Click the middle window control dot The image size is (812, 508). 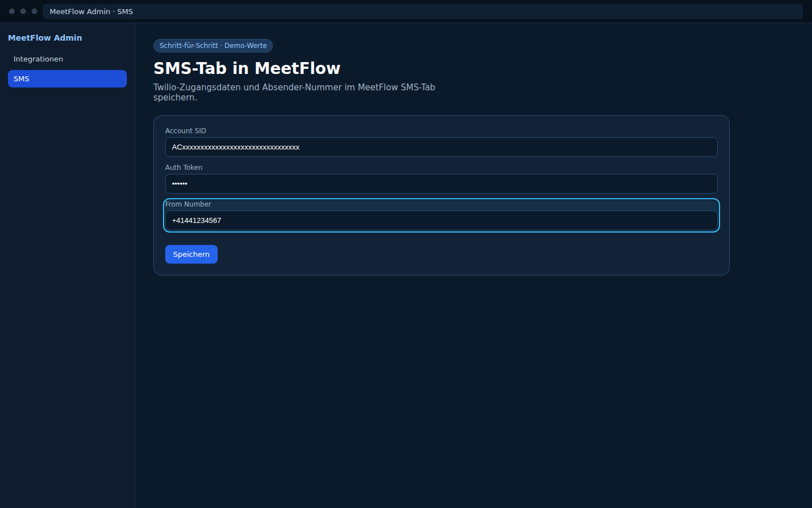click(x=23, y=11)
